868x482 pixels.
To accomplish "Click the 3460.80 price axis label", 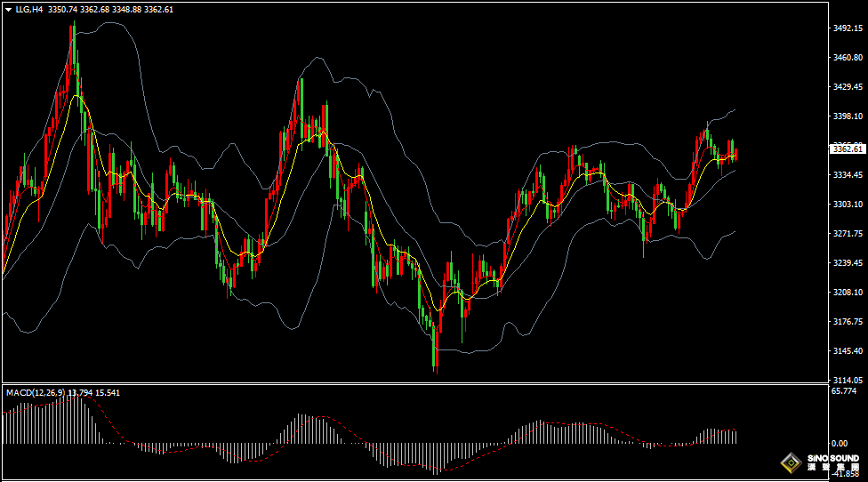I will (x=847, y=58).
